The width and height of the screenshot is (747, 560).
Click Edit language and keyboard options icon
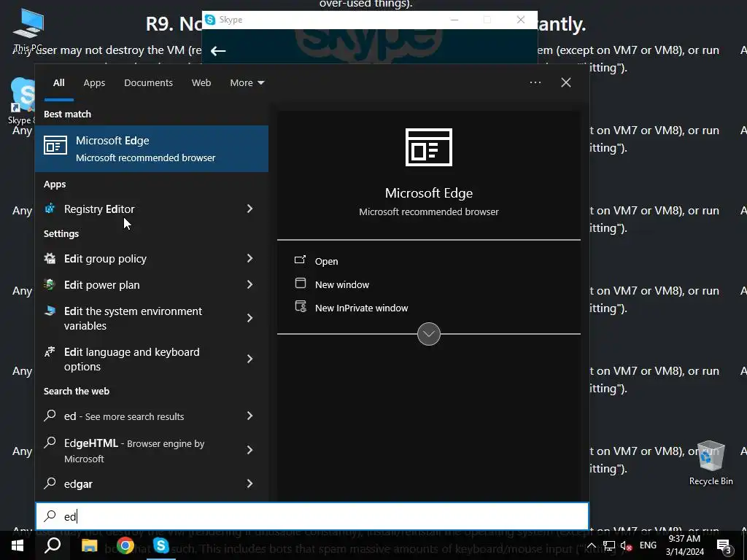tap(50, 352)
